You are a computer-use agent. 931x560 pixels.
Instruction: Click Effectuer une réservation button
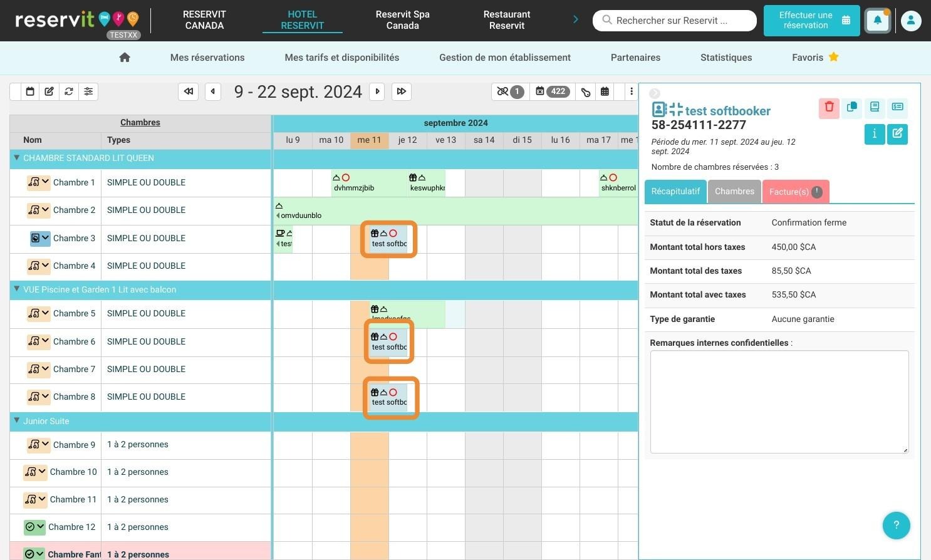point(811,21)
